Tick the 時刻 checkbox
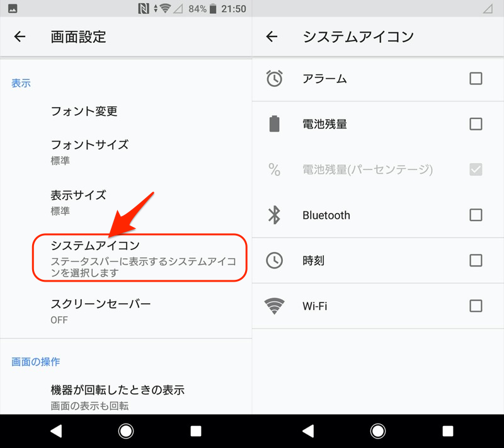The height and width of the screenshot is (448, 504). (x=476, y=260)
